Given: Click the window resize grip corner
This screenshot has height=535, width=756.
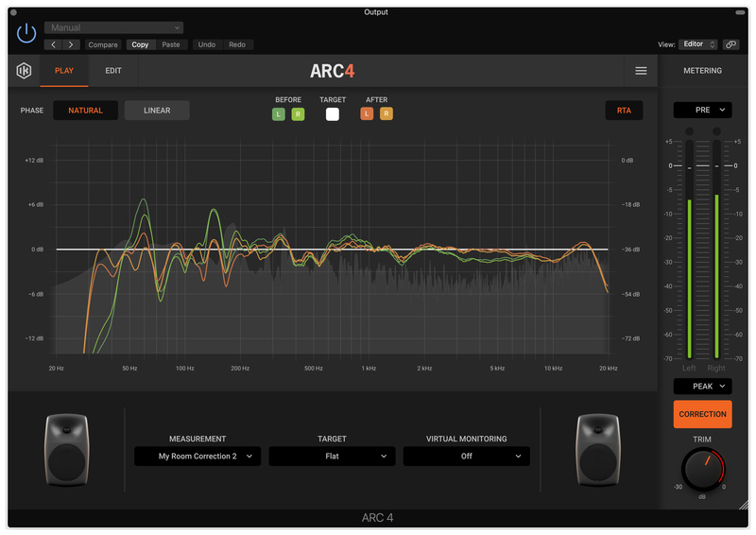Looking at the screenshot, I should click(x=744, y=505).
